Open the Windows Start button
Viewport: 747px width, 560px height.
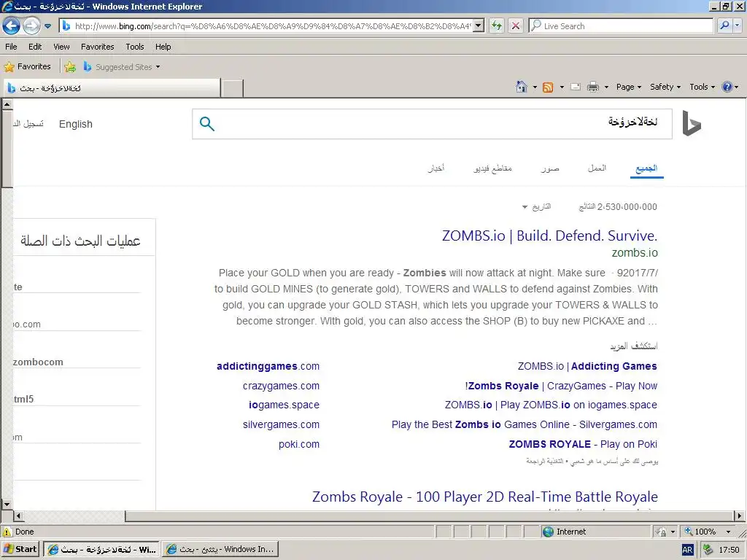point(20,549)
